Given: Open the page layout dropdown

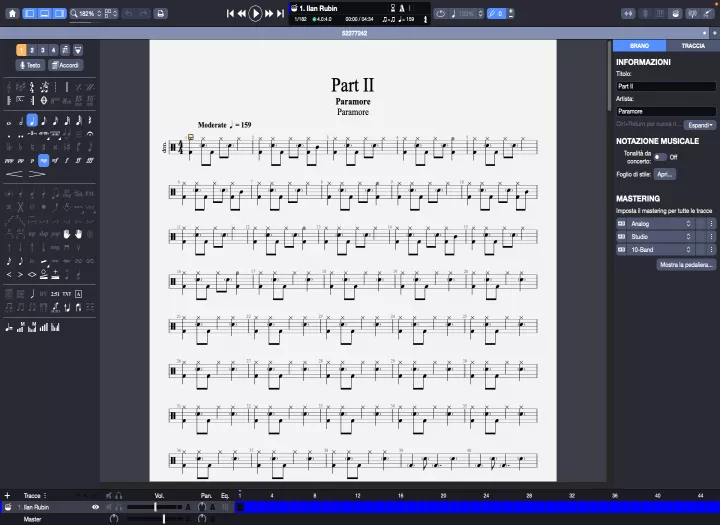Looking at the screenshot, I should 111,13.
